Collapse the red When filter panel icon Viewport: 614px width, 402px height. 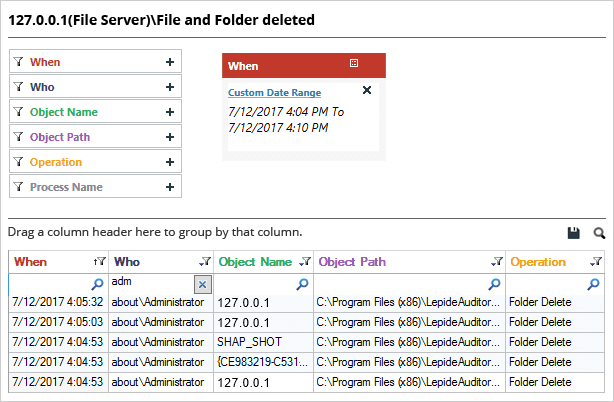click(354, 63)
